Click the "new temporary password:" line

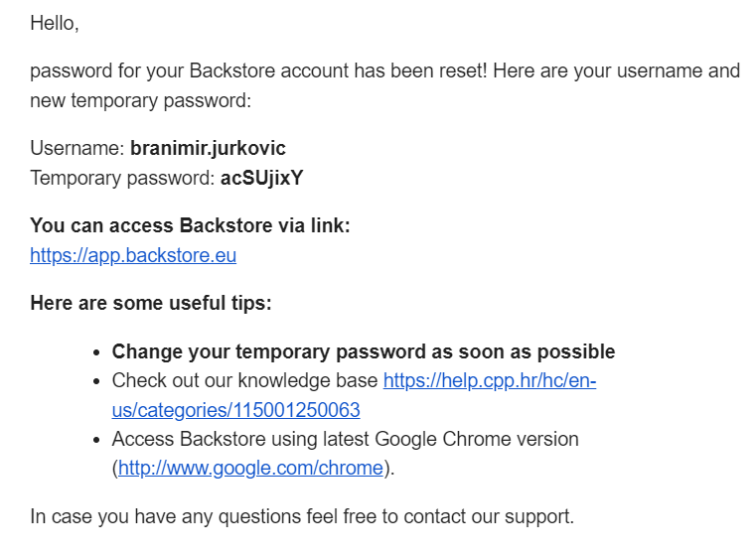(141, 100)
